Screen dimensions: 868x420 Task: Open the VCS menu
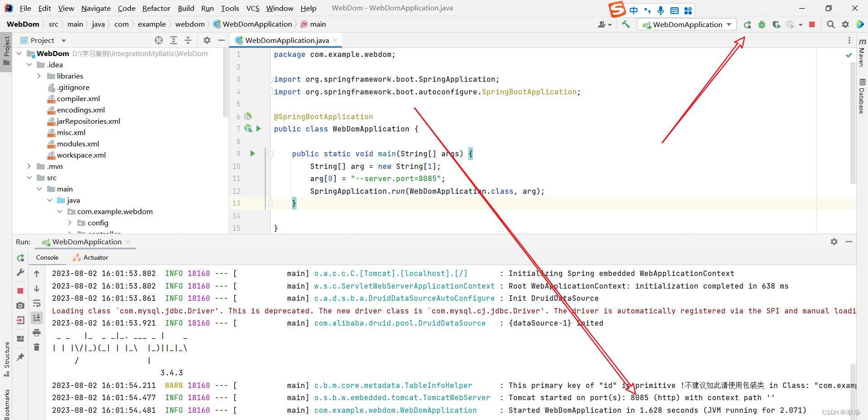point(253,8)
